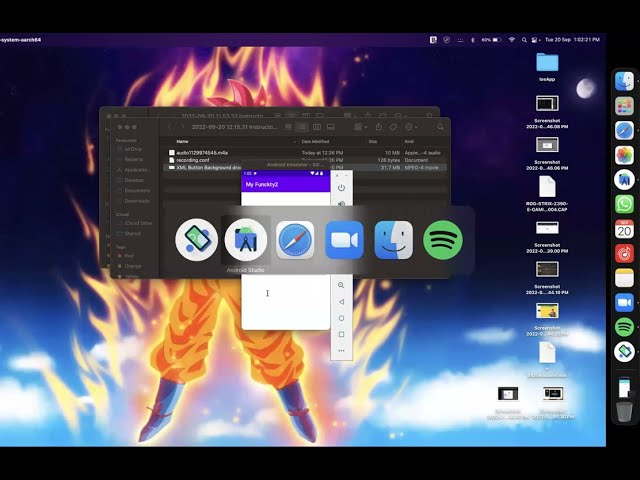The height and width of the screenshot is (480, 640).
Task: Select the audio1129974545.m4a file
Action: coord(304,153)
